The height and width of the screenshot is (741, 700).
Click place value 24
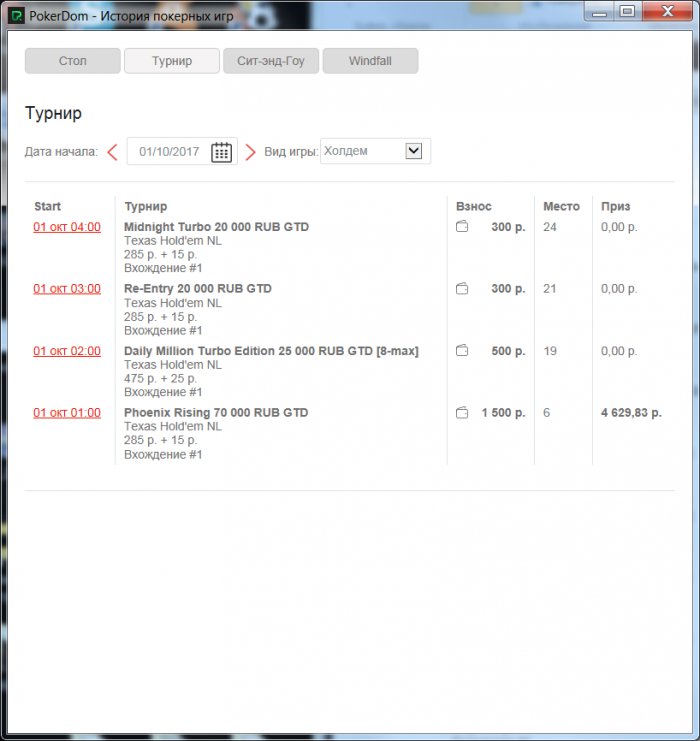pos(550,227)
